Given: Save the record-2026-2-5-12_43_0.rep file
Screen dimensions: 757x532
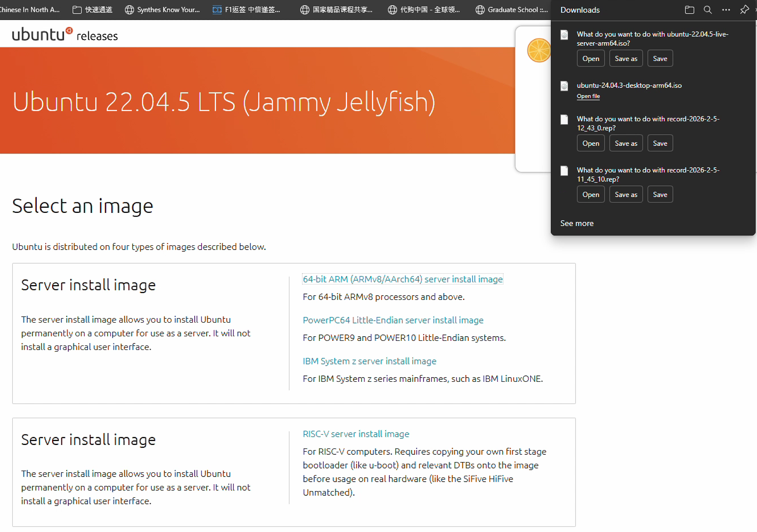Looking at the screenshot, I should pyautogui.click(x=660, y=143).
